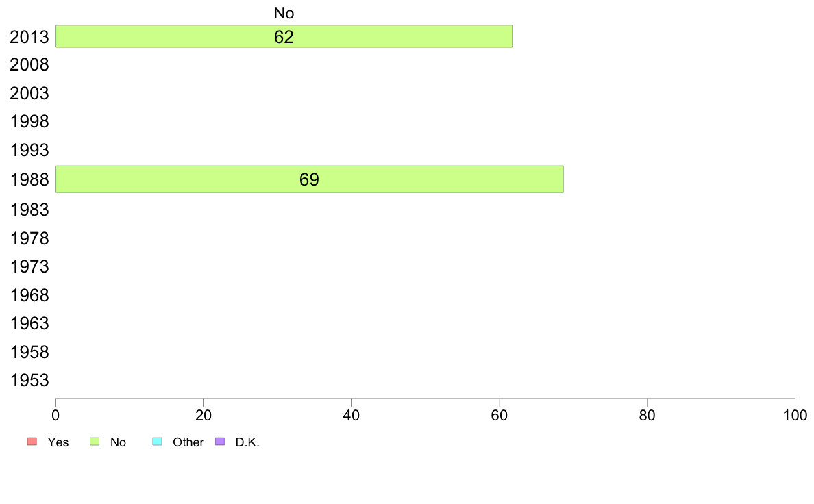
Task: Click the 1988 year label
Action: tap(29, 179)
